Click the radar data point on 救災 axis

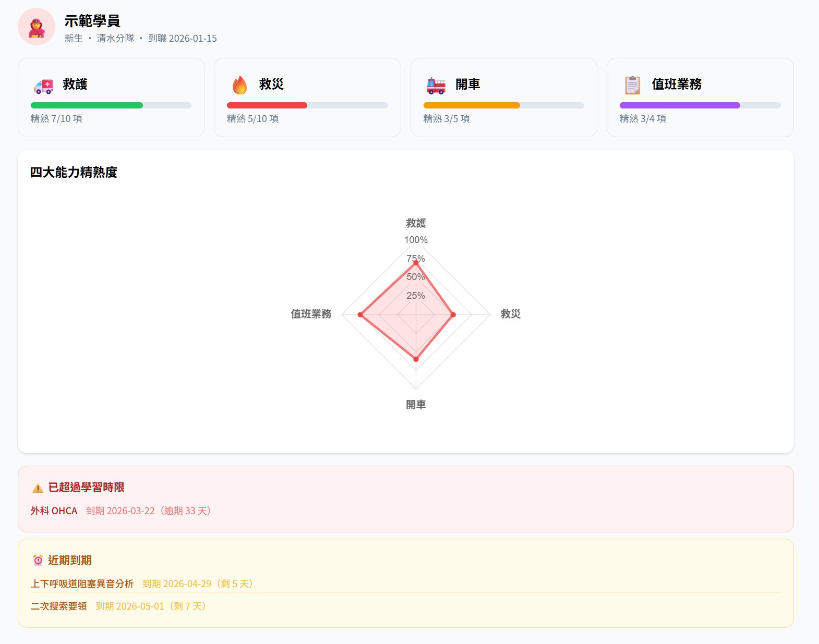(453, 314)
